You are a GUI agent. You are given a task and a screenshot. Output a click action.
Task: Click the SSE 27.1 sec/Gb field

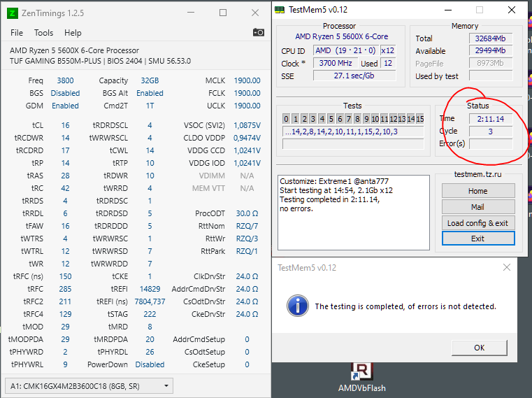pos(354,76)
